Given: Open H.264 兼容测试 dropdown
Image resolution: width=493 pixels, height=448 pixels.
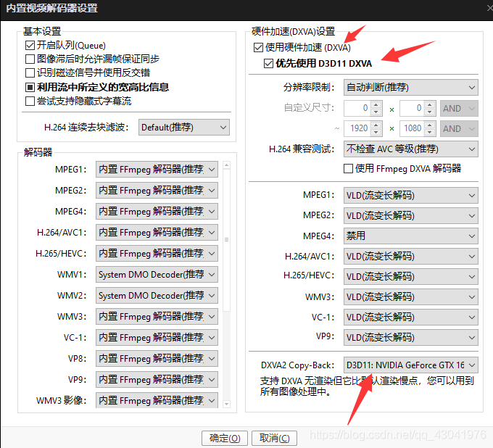Looking at the screenshot, I should (x=411, y=149).
